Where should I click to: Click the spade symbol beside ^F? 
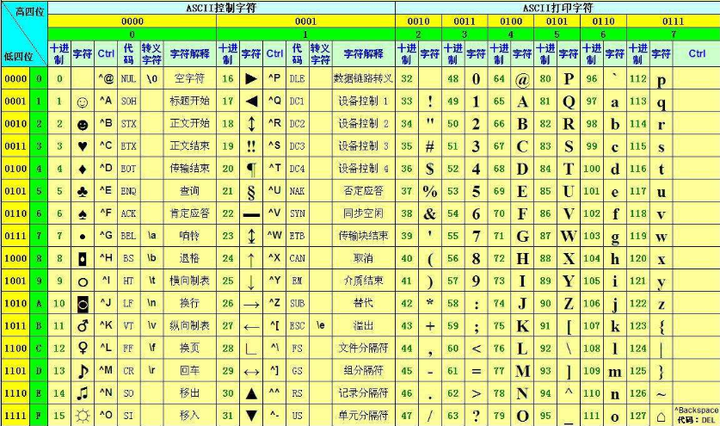[83, 214]
